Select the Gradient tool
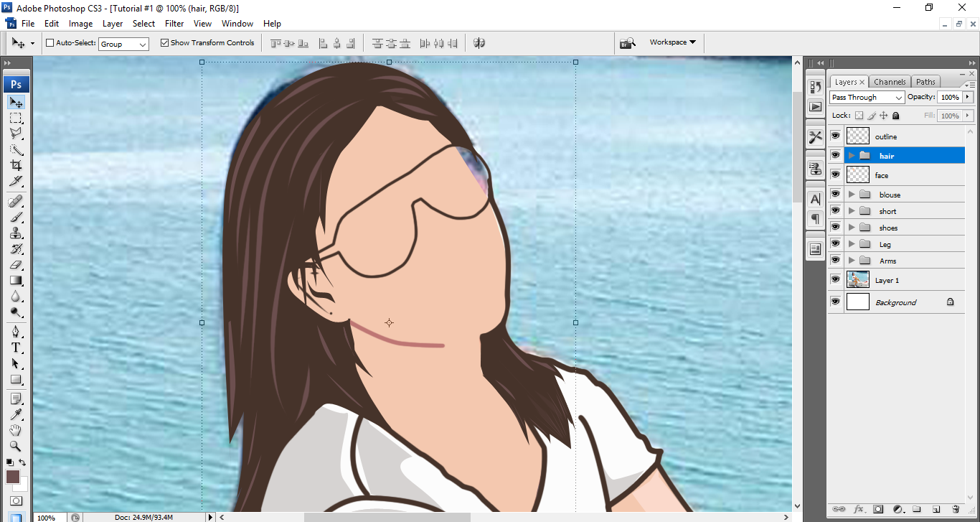The width and height of the screenshot is (980, 522). pos(16,281)
